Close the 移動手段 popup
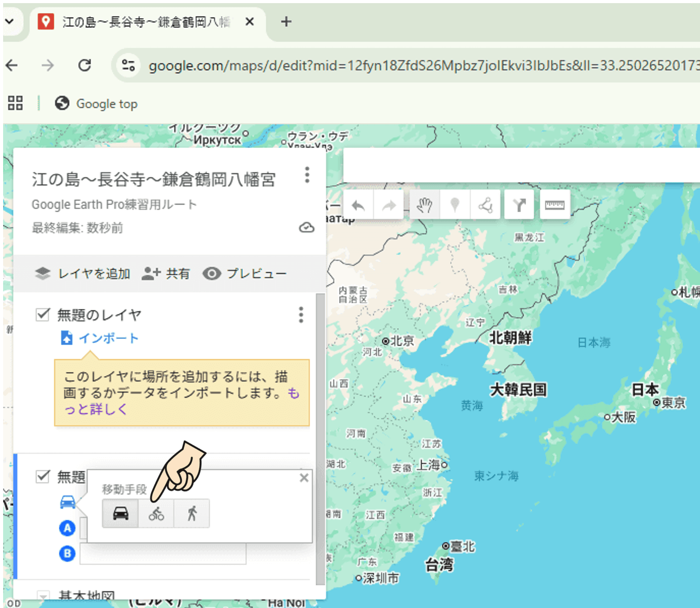Screen dimensions: 700x608 (304, 478)
